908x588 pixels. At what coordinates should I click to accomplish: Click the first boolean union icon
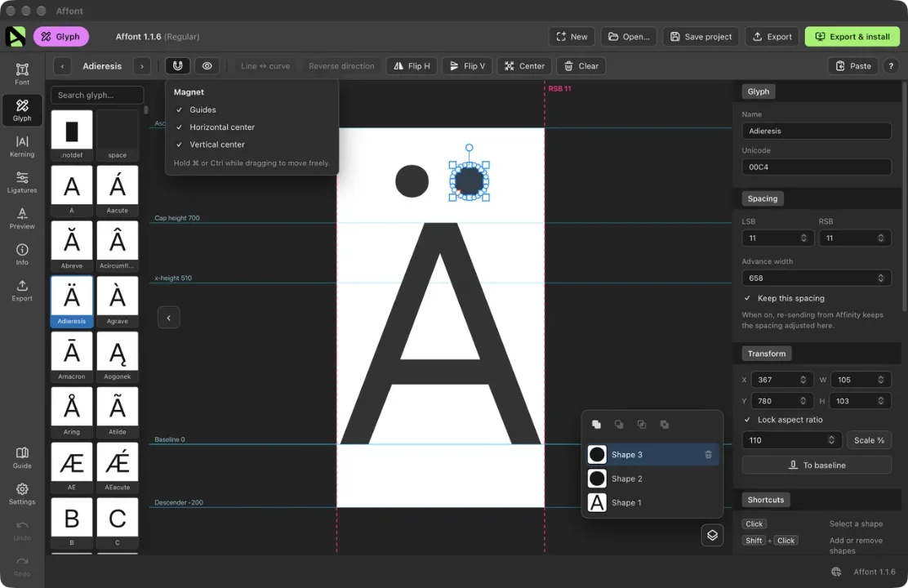(x=596, y=425)
